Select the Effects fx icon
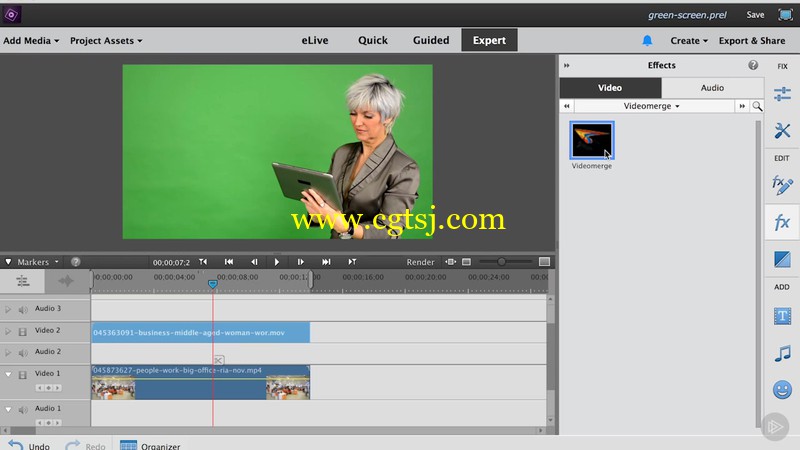Image resolution: width=800 pixels, height=450 pixels. pos(782,222)
